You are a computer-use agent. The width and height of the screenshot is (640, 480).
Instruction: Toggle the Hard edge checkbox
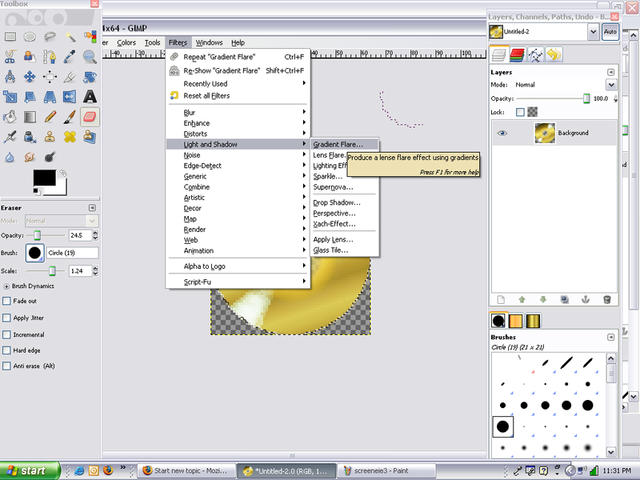tap(7, 350)
